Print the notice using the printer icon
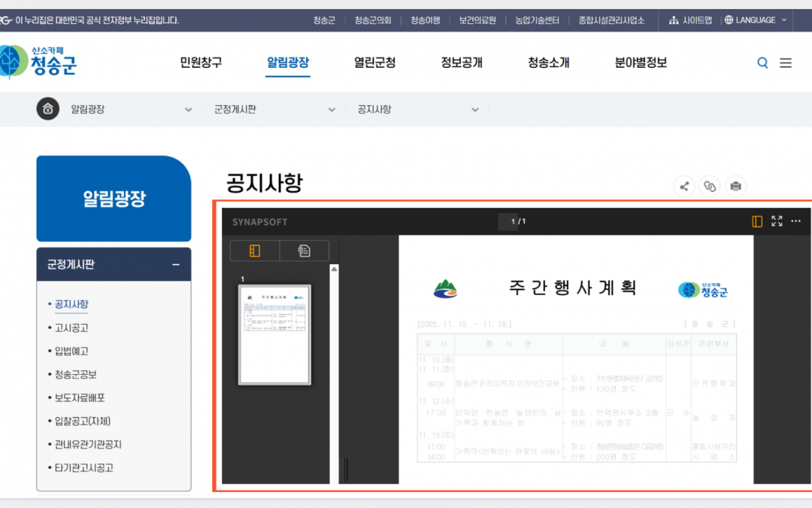812x508 pixels. pyautogui.click(x=735, y=186)
